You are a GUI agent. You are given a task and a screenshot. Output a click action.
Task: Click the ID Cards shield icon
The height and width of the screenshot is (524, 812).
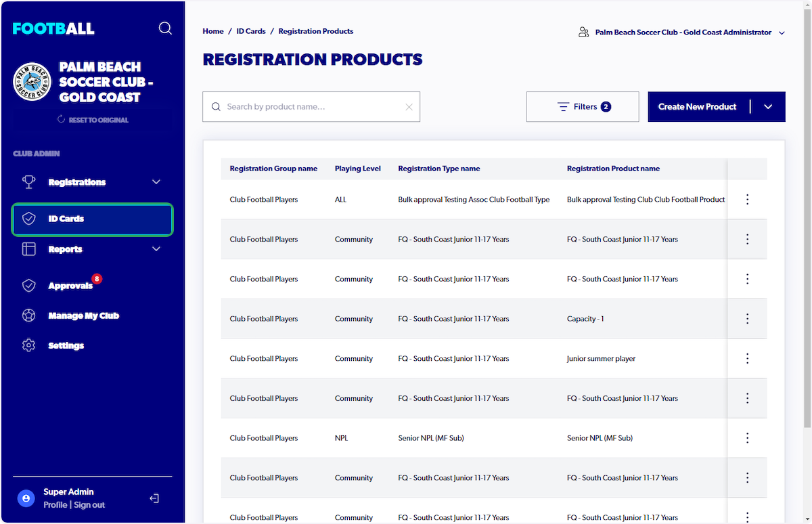28,219
